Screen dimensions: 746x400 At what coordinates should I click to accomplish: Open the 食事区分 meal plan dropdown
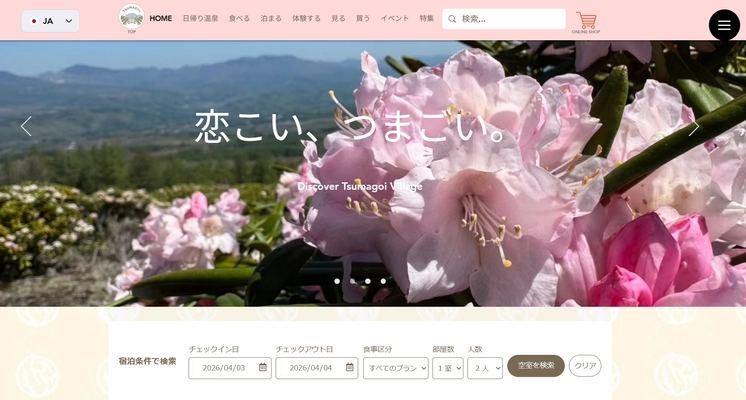coord(395,368)
